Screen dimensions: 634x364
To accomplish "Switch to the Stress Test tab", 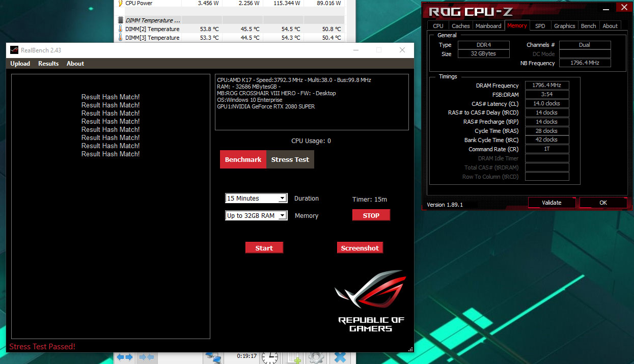I will click(290, 159).
